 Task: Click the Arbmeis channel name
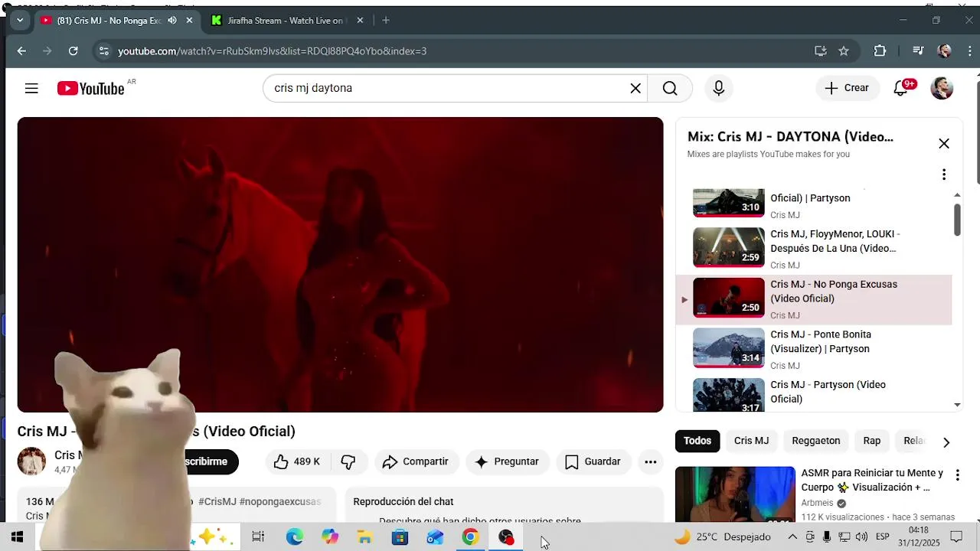point(817,503)
